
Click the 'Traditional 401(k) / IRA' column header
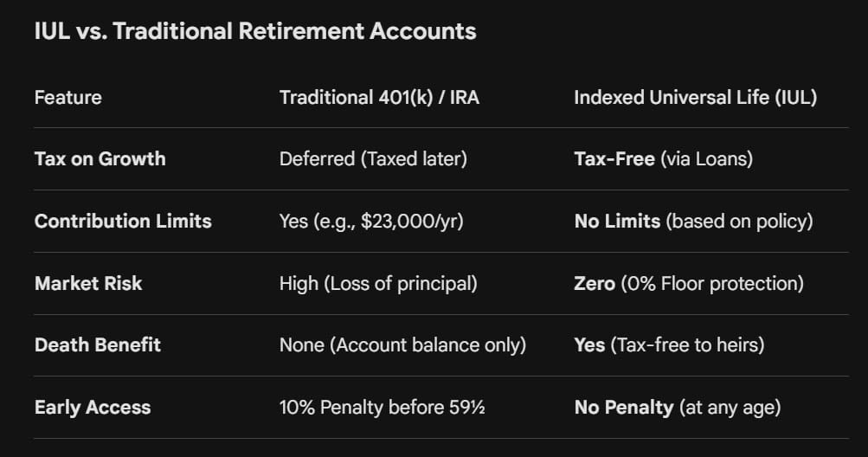coord(379,98)
